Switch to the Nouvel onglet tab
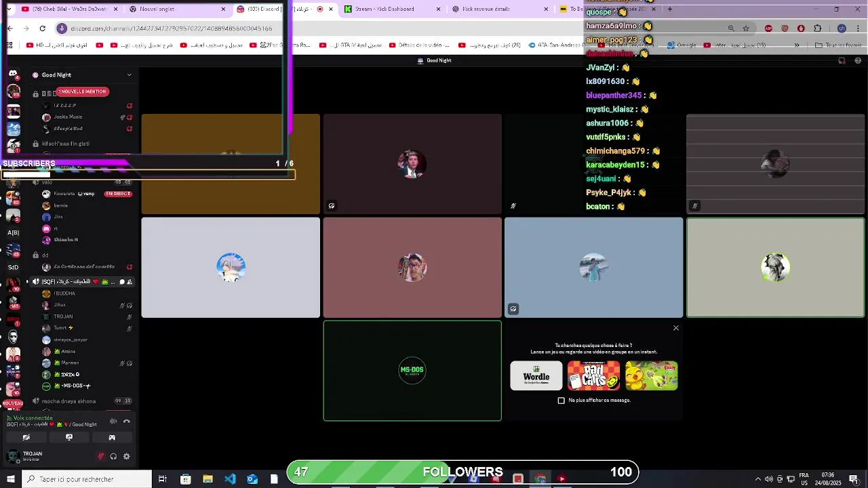 [x=178, y=9]
